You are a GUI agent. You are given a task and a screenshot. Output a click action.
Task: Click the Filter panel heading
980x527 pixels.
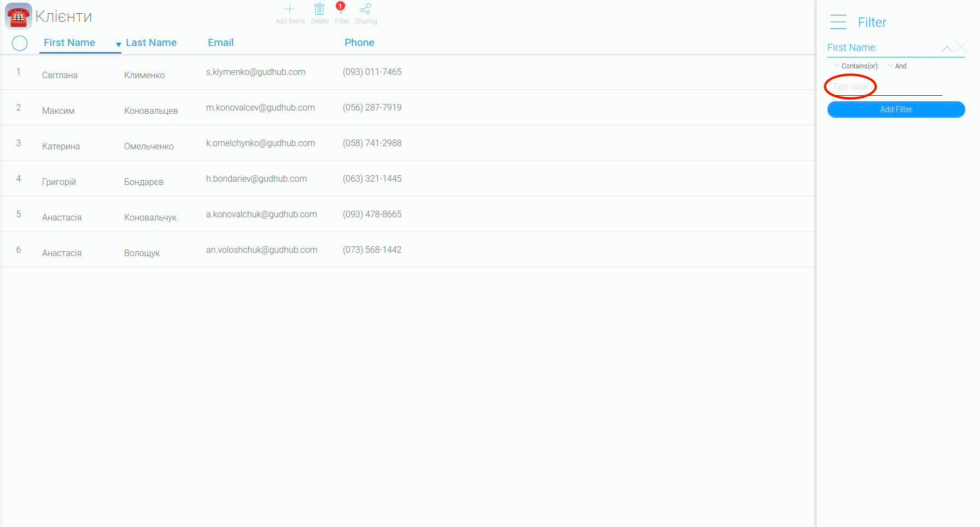[x=872, y=22]
